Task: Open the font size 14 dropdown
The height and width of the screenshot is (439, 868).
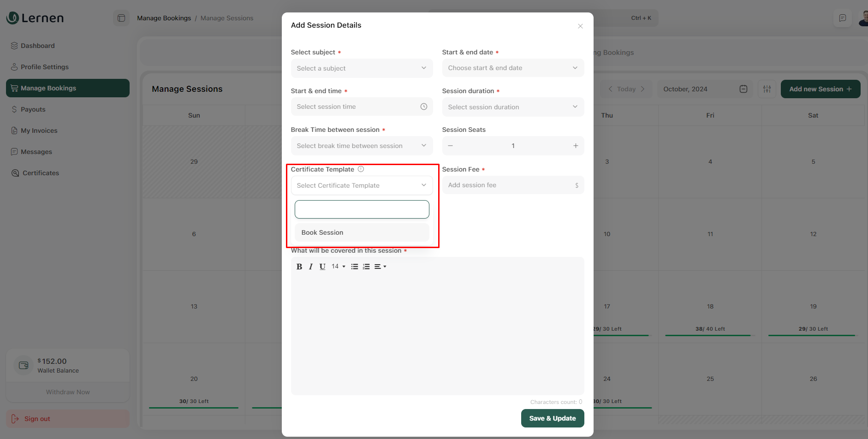Action: [338, 267]
